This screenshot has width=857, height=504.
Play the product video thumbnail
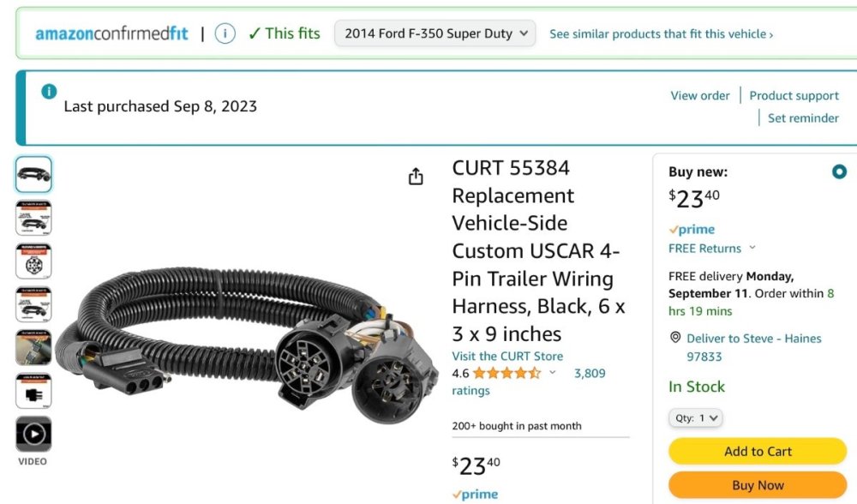click(33, 434)
